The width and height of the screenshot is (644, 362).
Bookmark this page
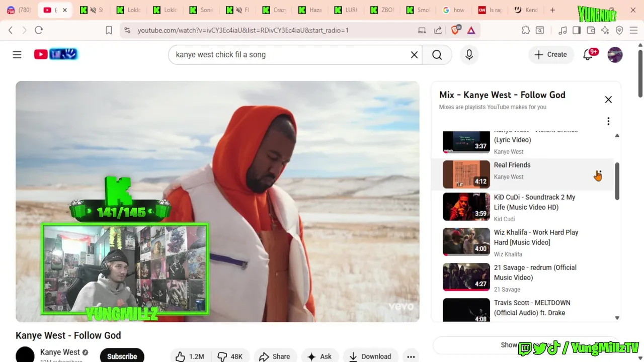[109, 30]
